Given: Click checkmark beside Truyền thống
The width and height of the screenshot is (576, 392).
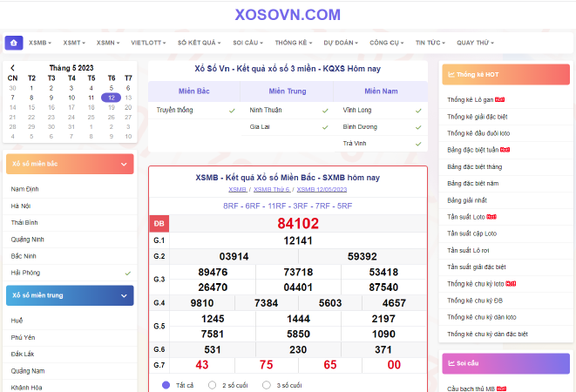Looking at the screenshot, I should tap(232, 111).
